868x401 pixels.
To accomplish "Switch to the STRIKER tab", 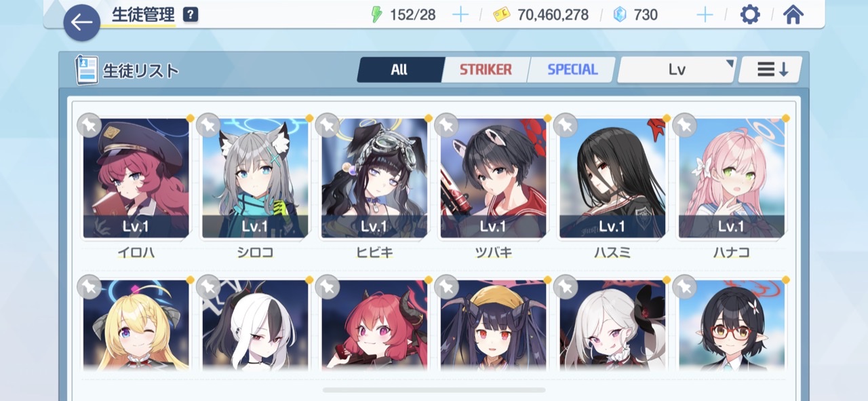I will click(486, 69).
